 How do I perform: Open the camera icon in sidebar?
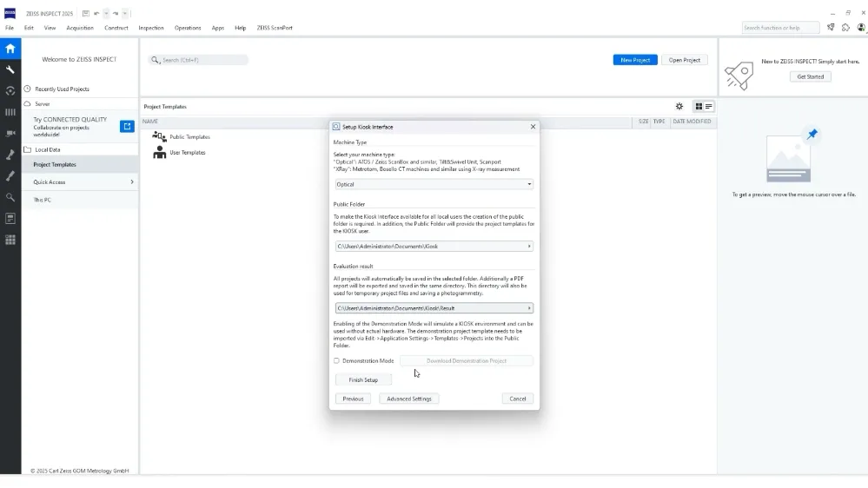coord(10,134)
